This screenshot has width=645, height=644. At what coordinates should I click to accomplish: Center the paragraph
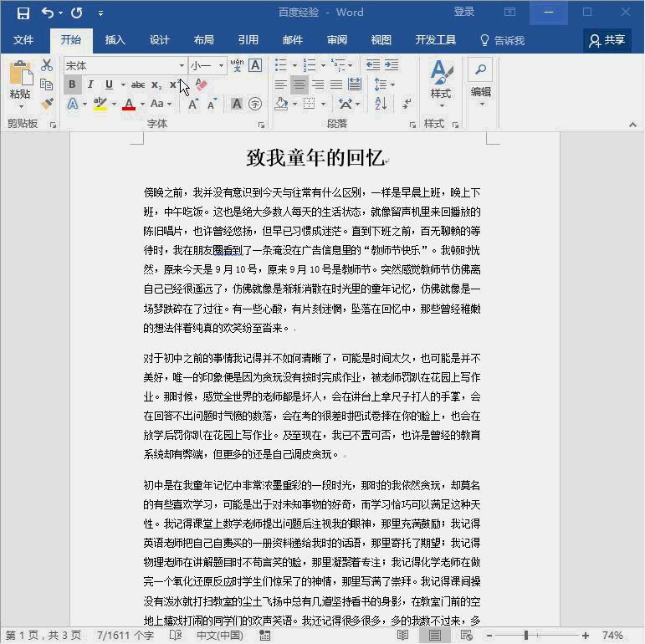(299, 84)
